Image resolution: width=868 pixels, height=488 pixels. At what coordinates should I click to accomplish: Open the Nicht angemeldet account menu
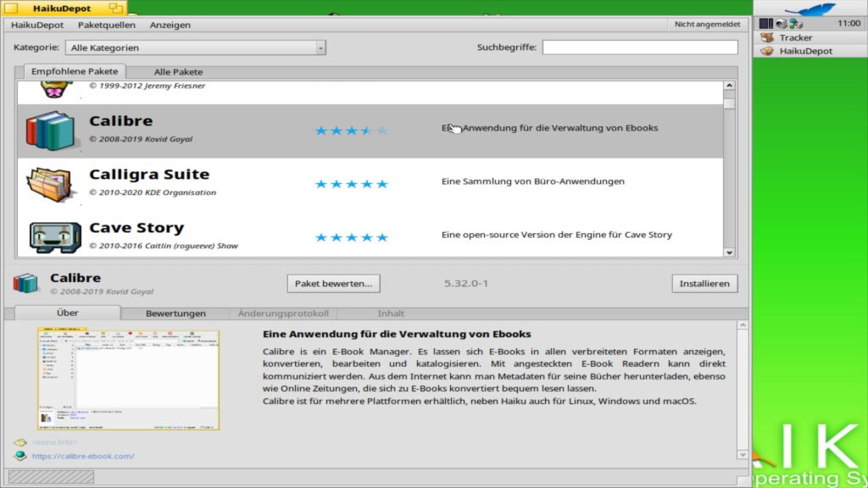tap(707, 25)
